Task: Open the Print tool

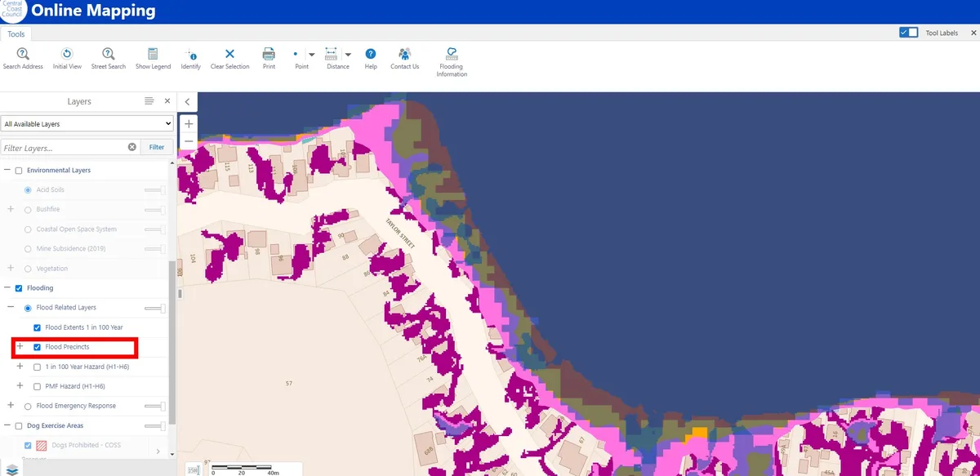Action: [x=269, y=59]
